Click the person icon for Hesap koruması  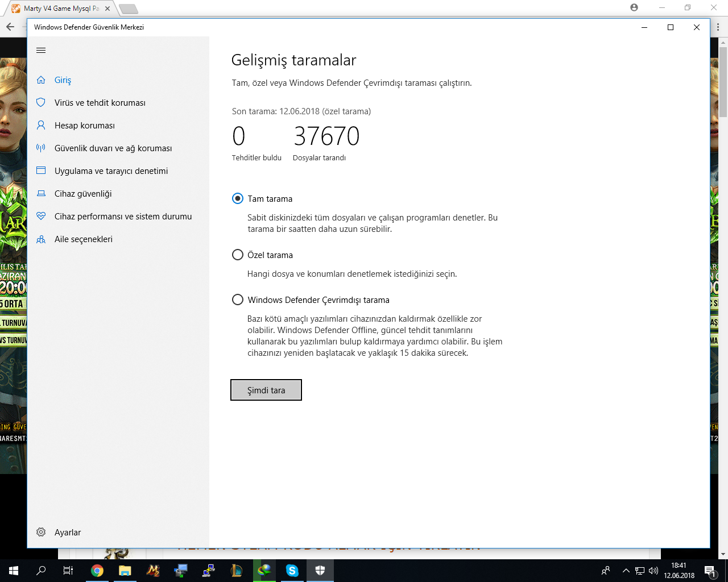tap(41, 125)
